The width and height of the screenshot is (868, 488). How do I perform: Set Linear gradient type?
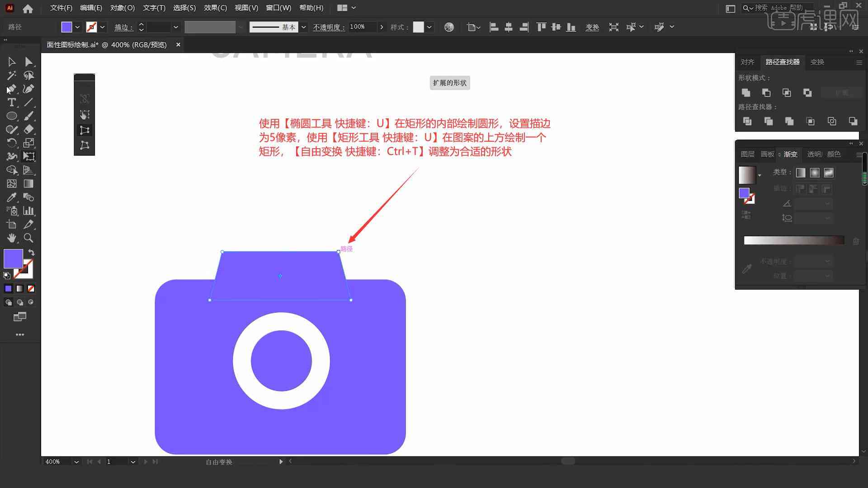click(801, 173)
